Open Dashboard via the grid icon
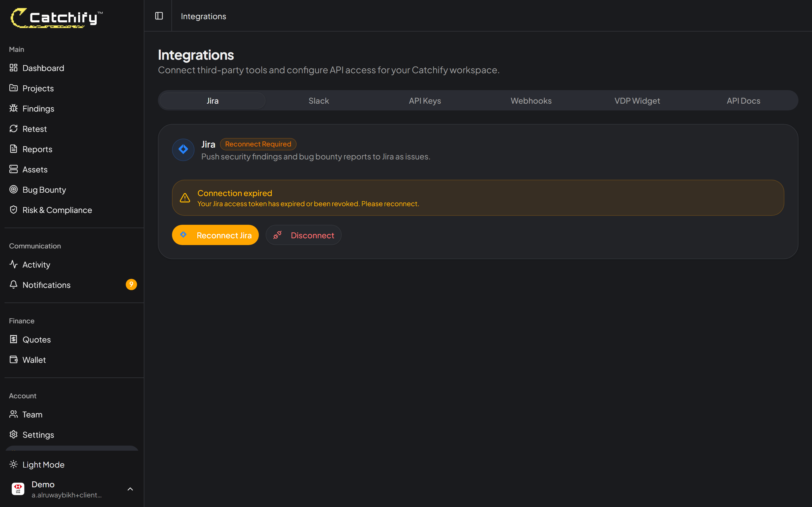Screen dimensions: 812x507 [14, 68]
